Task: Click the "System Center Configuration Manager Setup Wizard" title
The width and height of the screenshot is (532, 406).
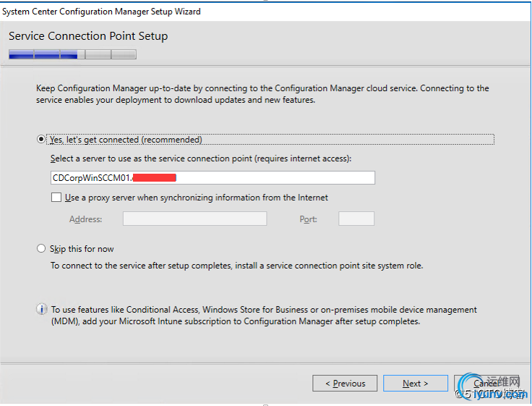Action: (101, 12)
